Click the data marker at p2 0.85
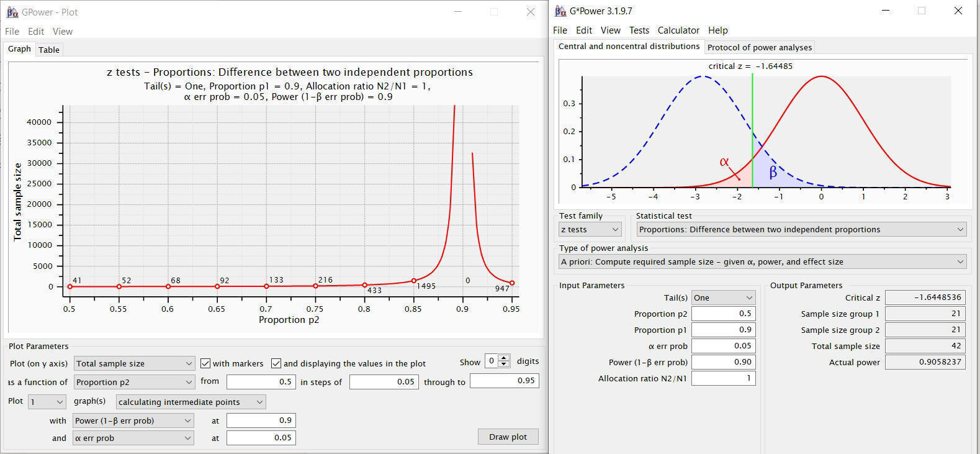The image size is (980, 454). 414,281
